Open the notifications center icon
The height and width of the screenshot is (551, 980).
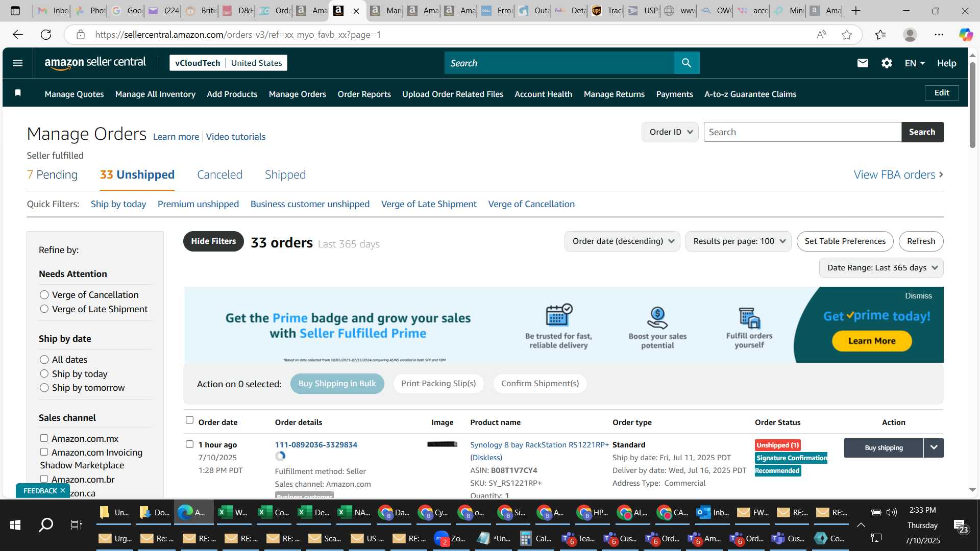tap(960, 525)
